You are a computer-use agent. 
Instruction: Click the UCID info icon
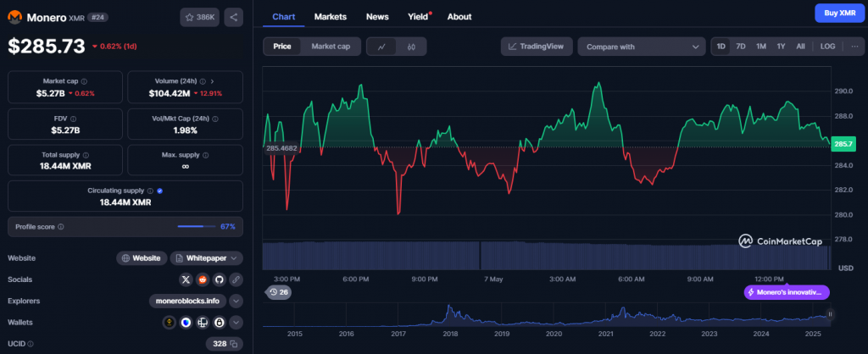pos(31,344)
